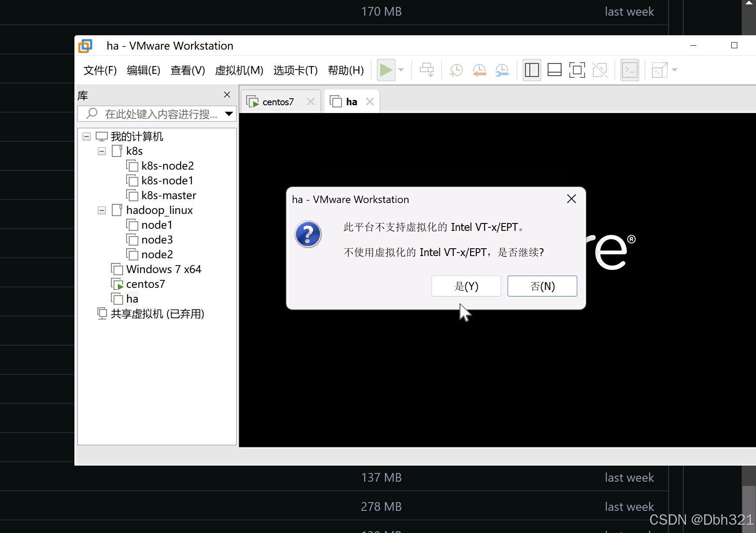This screenshot has height=533, width=756.
Task: Select the ha VM in library tree
Action: pos(132,299)
